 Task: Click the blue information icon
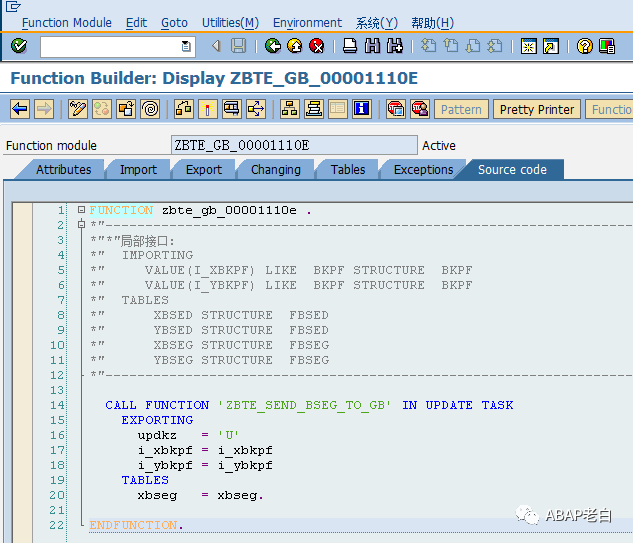pos(361,109)
